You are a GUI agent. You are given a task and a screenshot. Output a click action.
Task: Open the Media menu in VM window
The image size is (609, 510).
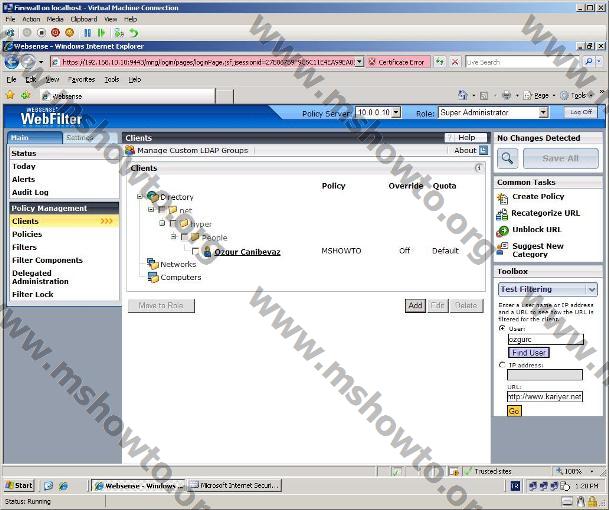point(55,19)
